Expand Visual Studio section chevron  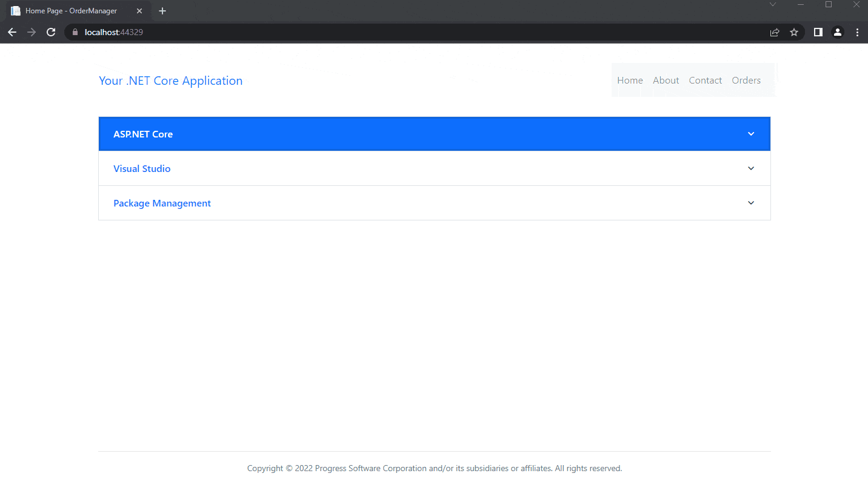751,168
